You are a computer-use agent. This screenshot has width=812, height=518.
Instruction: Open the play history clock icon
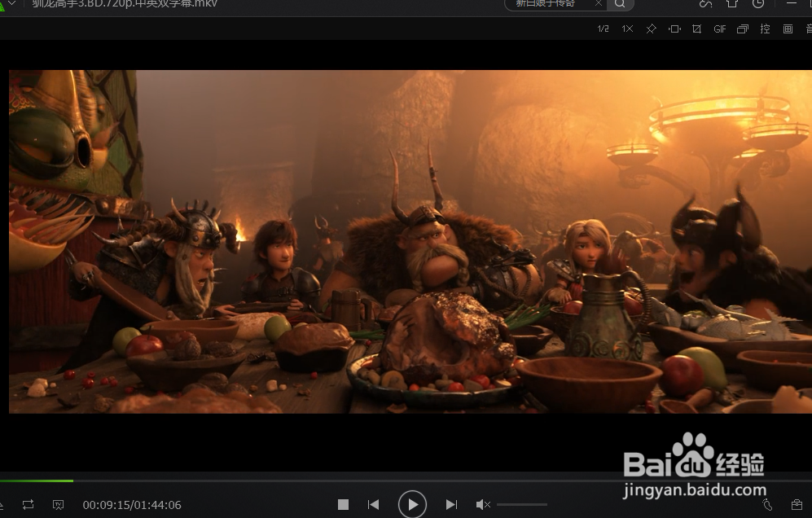[758, 3]
